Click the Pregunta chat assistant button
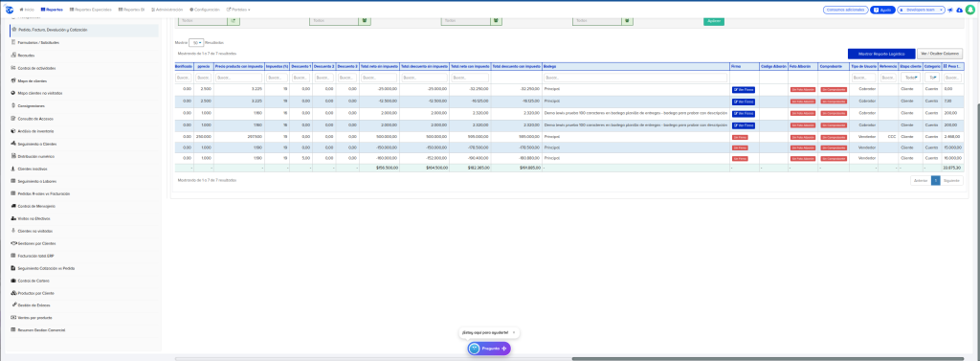 pos(489,349)
